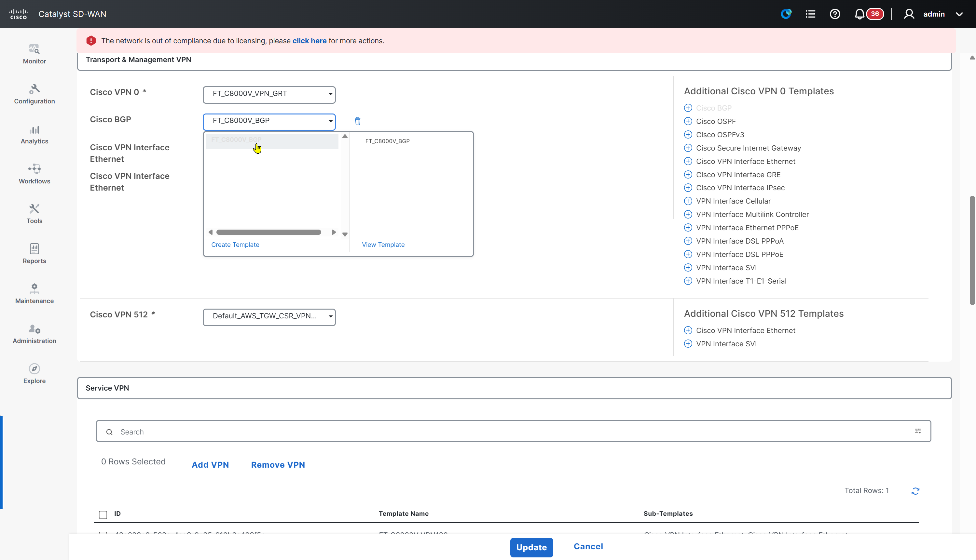The height and width of the screenshot is (560, 976).
Task: Open the Cisco VPN 0 template dropdown
Action: pyautogui.click(x=269, y=95)
